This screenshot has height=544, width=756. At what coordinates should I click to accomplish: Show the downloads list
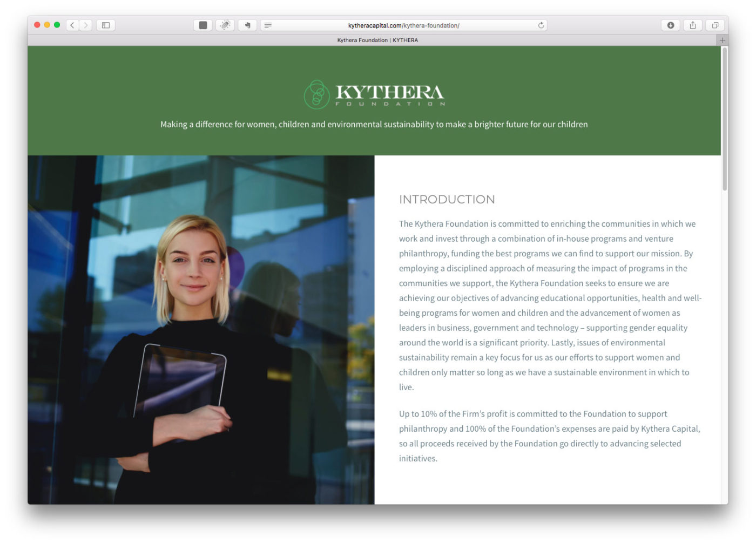pyautogui.click(x=671, y=25)
